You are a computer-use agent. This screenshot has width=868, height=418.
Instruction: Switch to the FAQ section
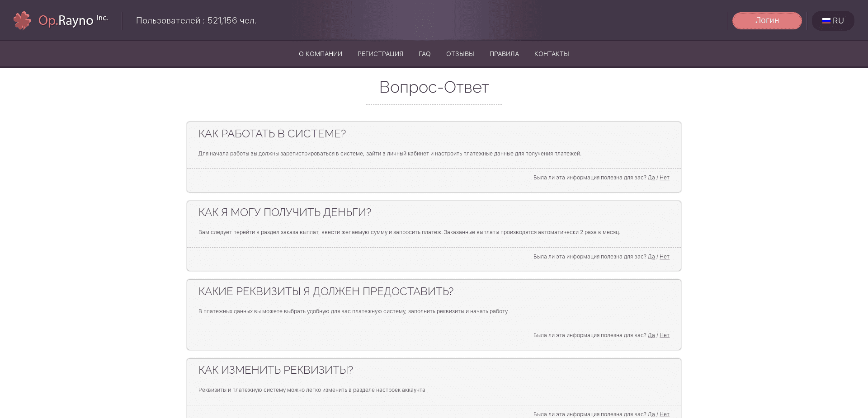pyautogui.click(x=425, y=54)
